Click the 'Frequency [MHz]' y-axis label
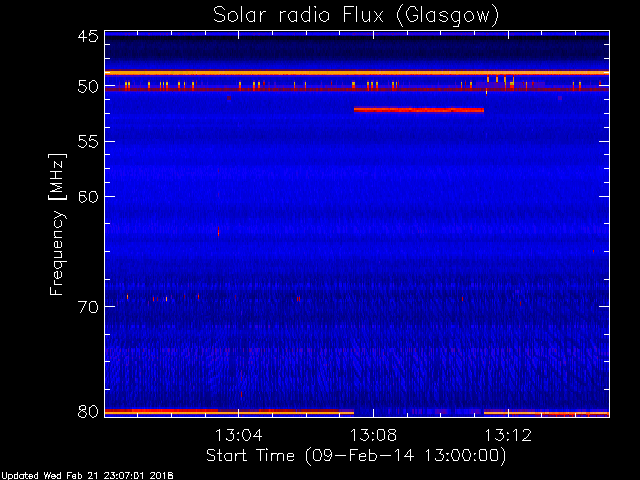The width and height of the screenshot is (640, 480). 57,224
